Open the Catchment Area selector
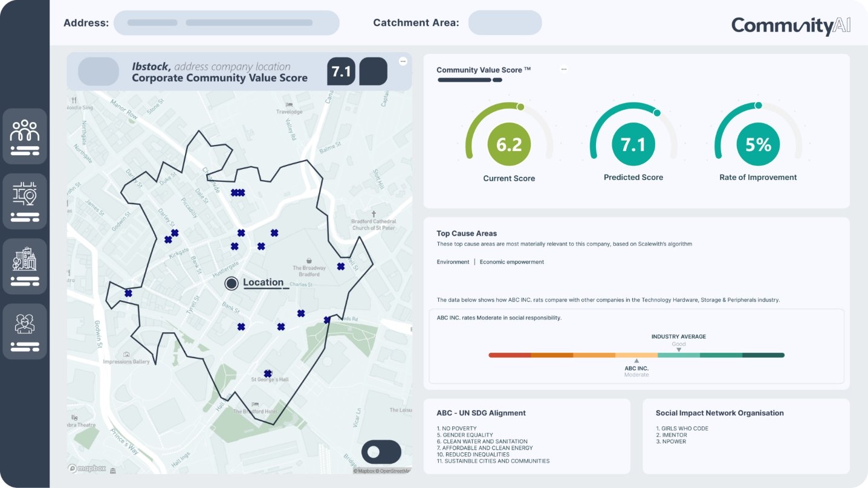Viewport: 868px width, 488px height. coord(505,22)
